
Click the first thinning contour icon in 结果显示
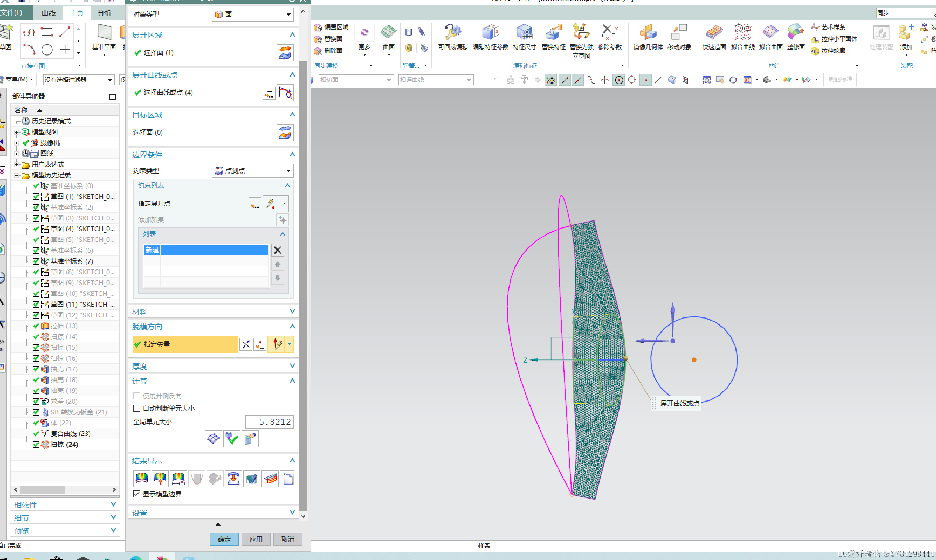(x=142, y=479)
